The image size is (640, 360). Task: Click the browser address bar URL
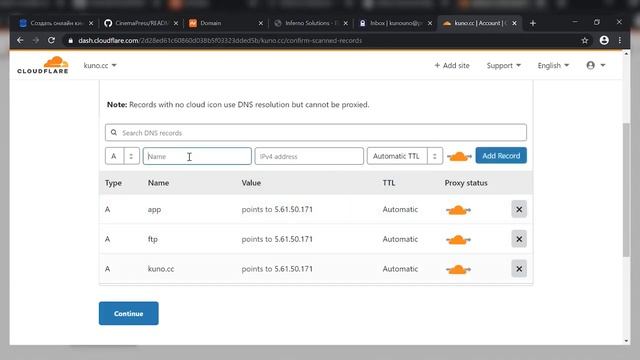(220, 40)
